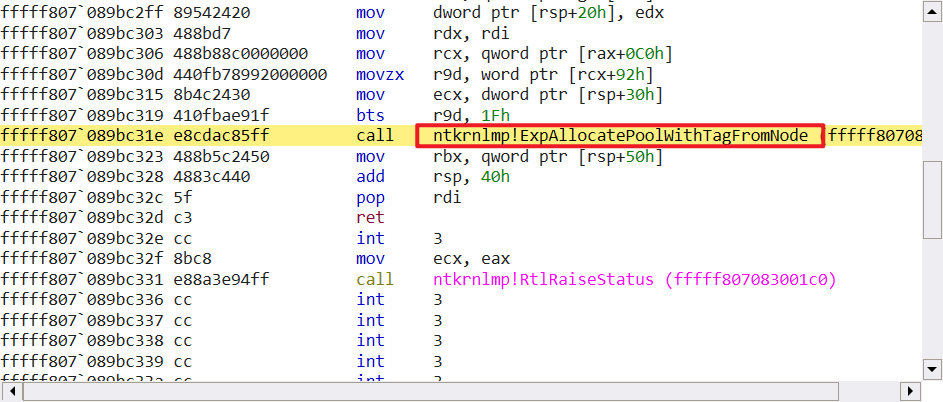Click opcode bytes e8cdac85ff
This screenshot has width=943, height=402.
[x=221, y=136]
